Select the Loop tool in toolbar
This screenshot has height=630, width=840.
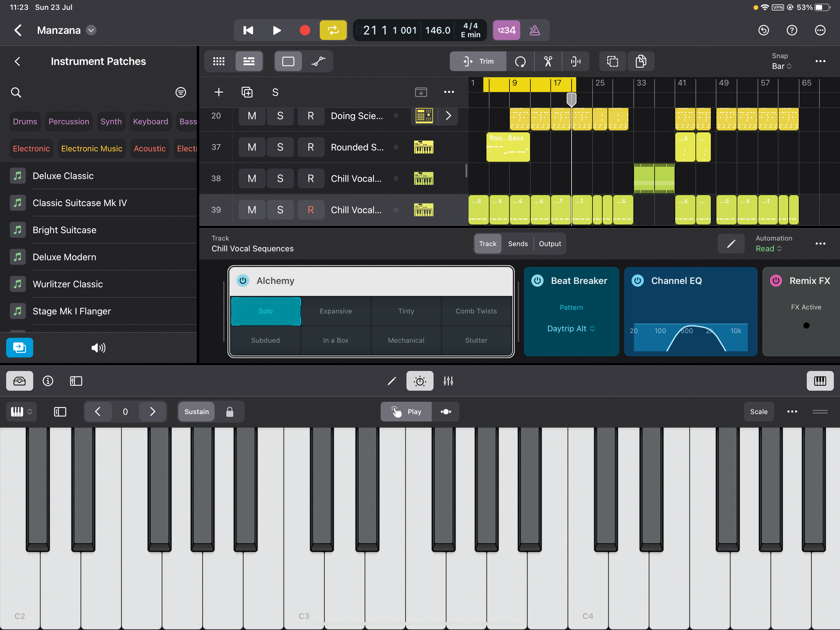click(520, 61)
